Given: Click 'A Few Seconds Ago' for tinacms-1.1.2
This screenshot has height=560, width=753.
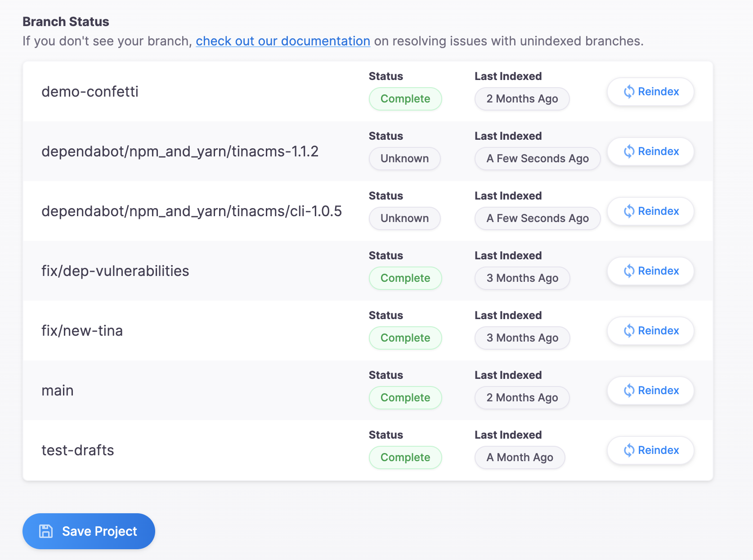Looking at the screenshot, I should pyautogui.click(x=538, y=159).
